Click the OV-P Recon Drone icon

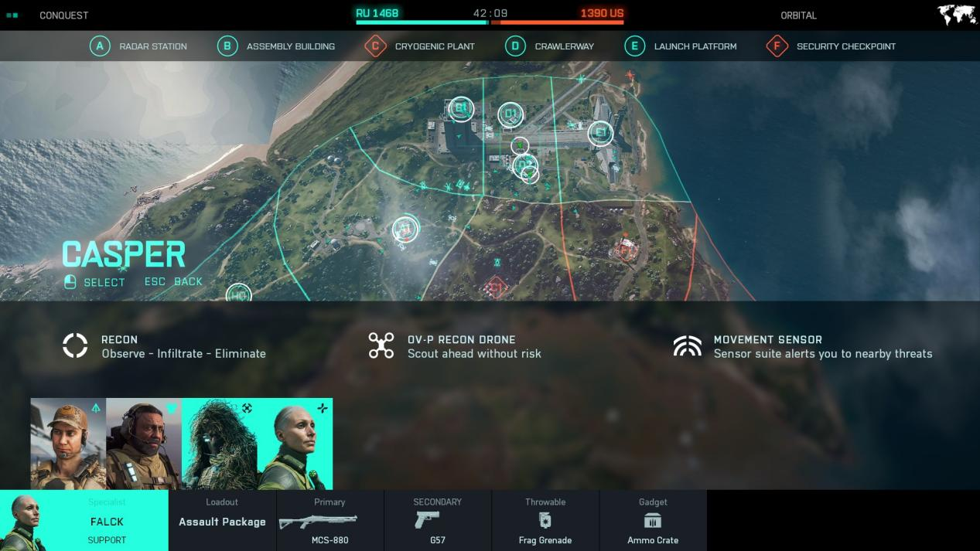pos(381,345)
